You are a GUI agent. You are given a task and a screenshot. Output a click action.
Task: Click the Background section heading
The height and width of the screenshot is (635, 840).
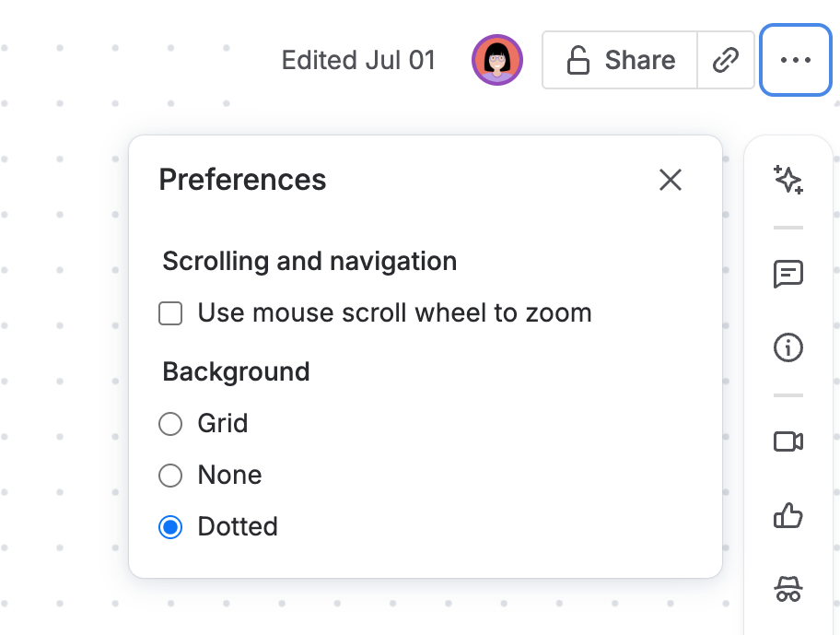click(236, 372)
